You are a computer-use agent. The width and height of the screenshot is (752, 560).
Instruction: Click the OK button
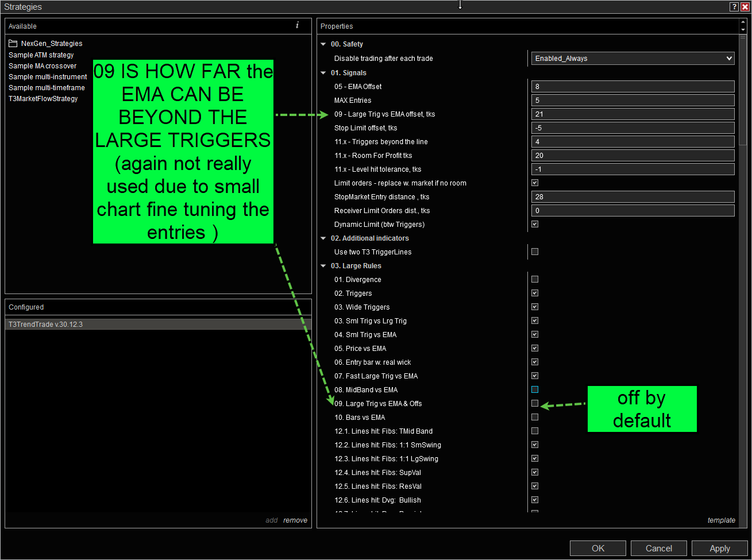point(597,549)
